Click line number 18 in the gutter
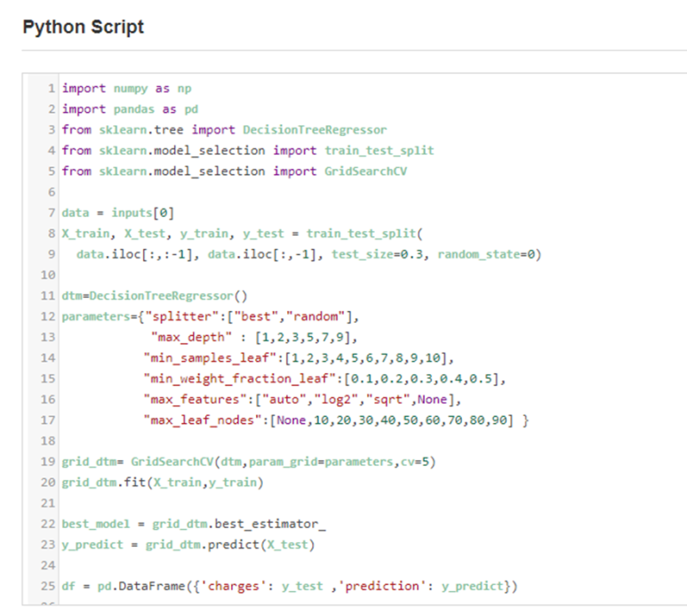This screenshot has width=687, height=616. pos(48,441)
